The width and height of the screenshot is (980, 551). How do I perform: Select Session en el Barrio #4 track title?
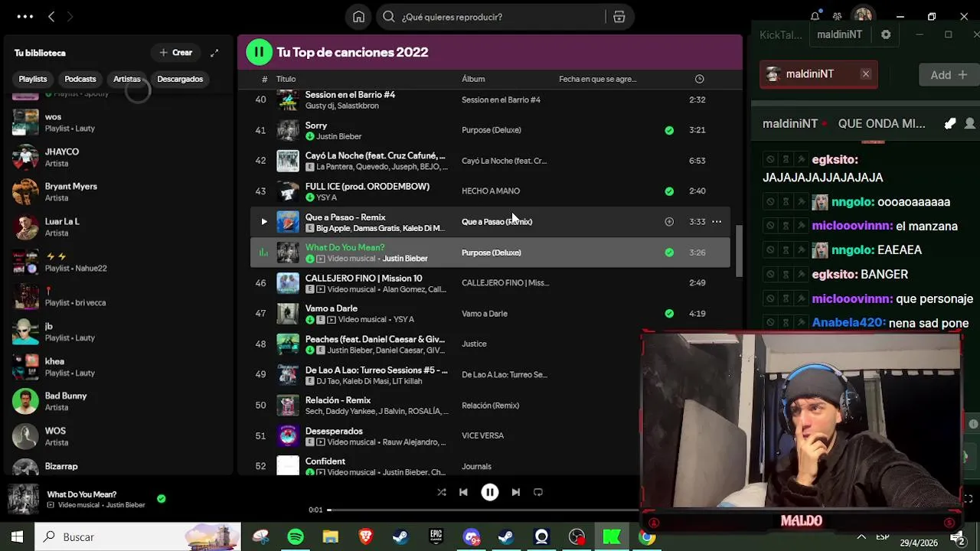pos(350,94)
